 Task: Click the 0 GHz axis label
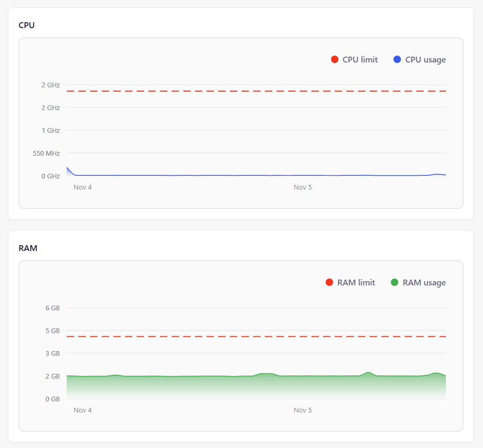[50, 176]
